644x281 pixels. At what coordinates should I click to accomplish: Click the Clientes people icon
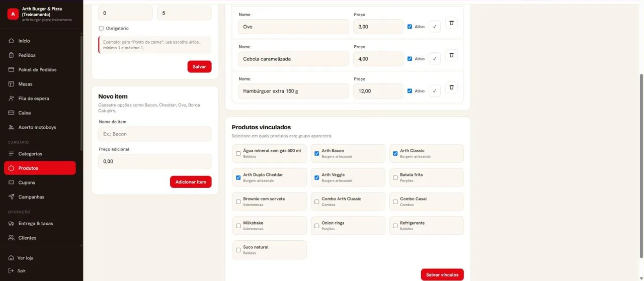pos(11,238)
